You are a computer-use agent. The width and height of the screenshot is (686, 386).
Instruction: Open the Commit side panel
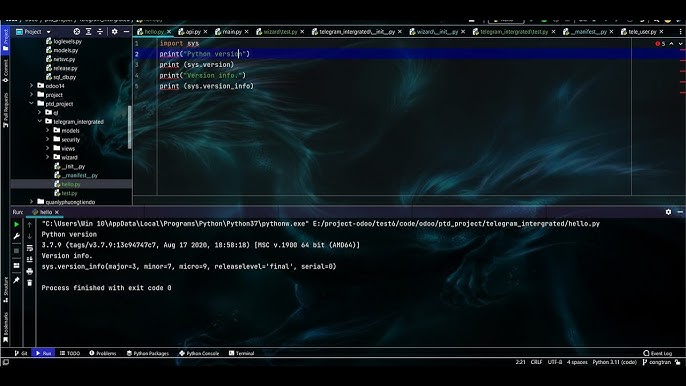(x=6, y=70)
